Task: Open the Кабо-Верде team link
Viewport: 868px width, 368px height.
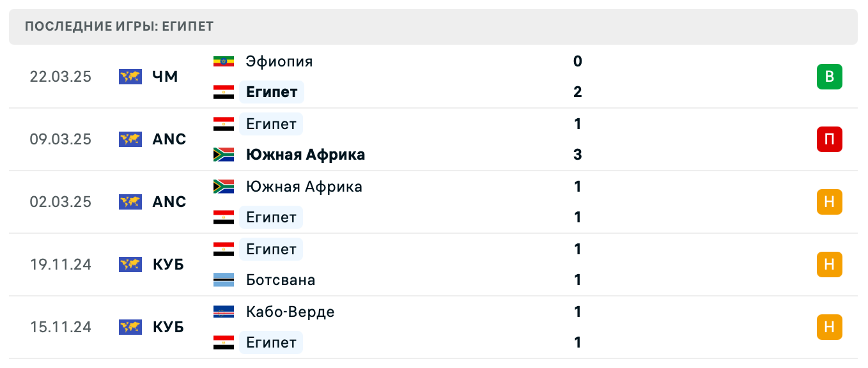Action: 290,312
